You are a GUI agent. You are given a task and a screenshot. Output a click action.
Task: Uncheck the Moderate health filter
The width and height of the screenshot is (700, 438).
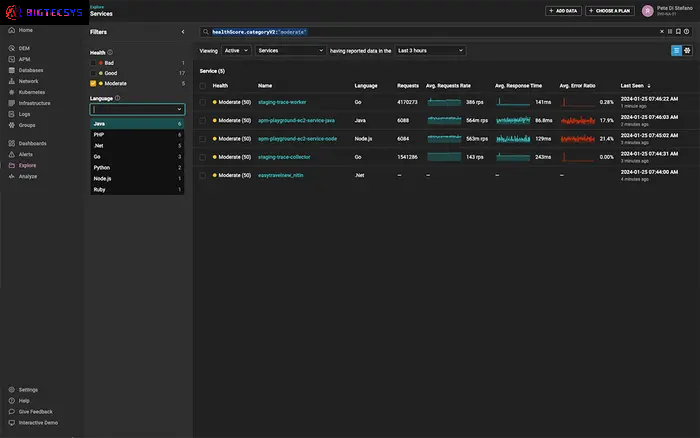point(94,83)
